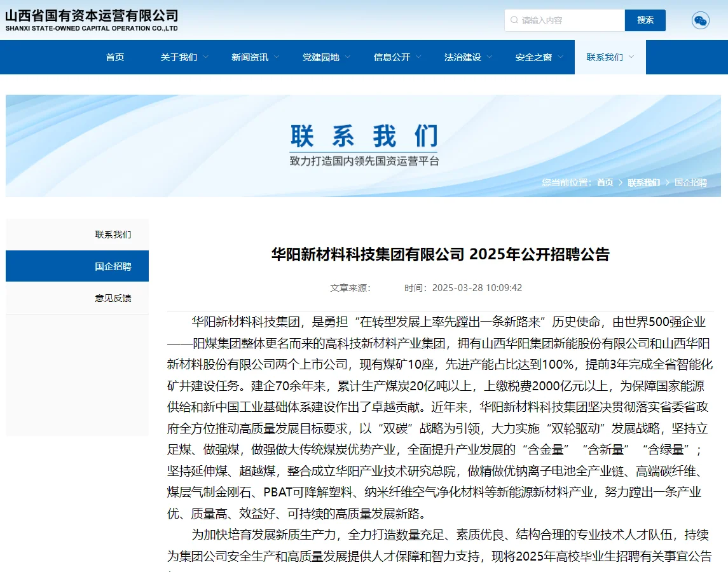
Task: Click the banner slogan 致力打造国内领先国资运营平台
Action: (x=364, y=161)
